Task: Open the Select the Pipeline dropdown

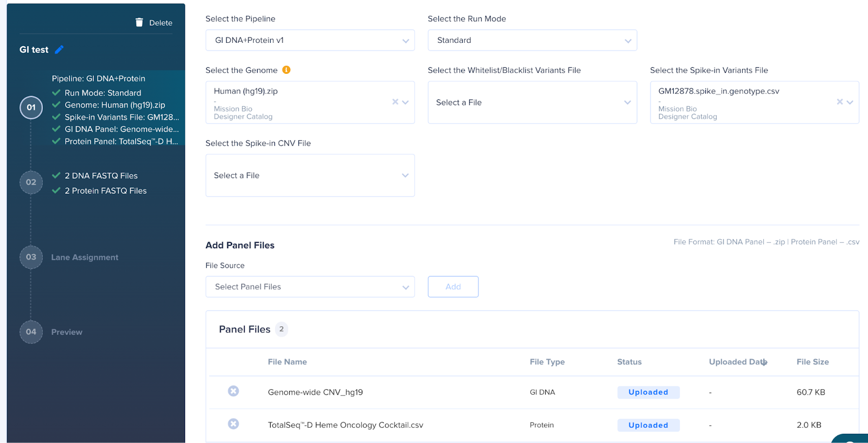Action: (x=310, y=40)
